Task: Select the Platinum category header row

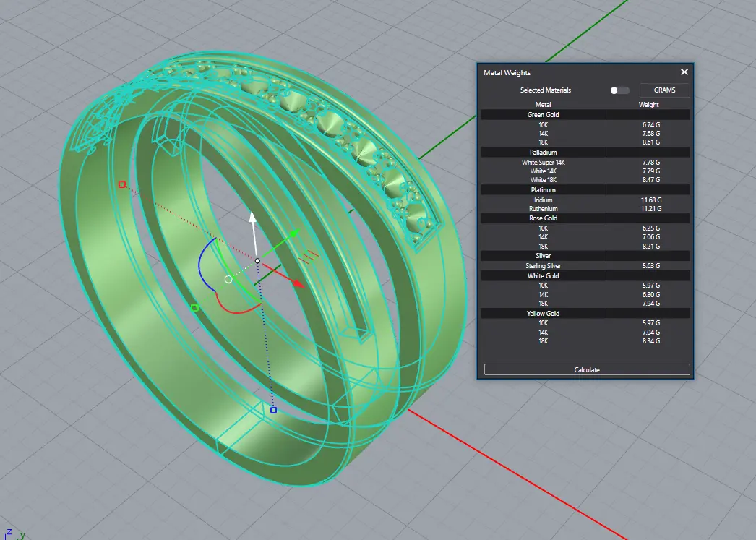Action: (x=543, y=190)
